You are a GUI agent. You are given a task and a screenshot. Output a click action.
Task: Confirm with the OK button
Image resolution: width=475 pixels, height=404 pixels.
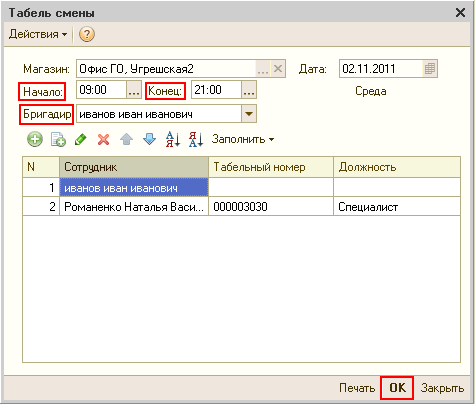coord(397,388)
